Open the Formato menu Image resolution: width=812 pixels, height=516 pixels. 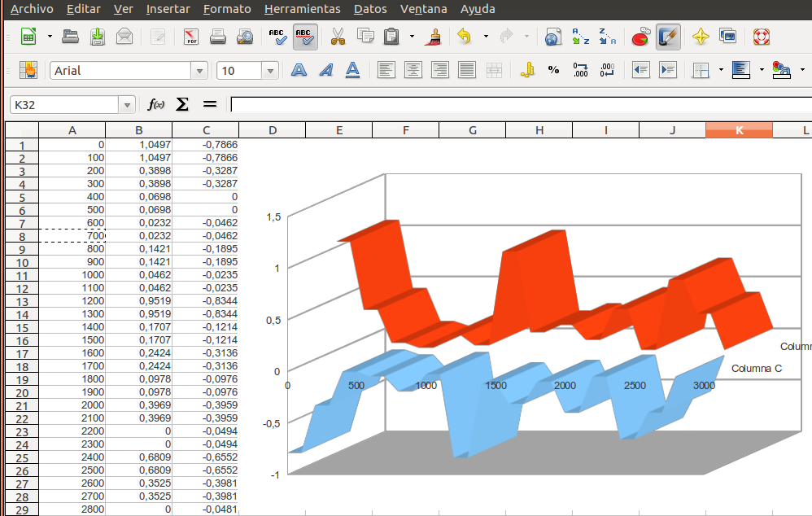(x=227, y=9)
